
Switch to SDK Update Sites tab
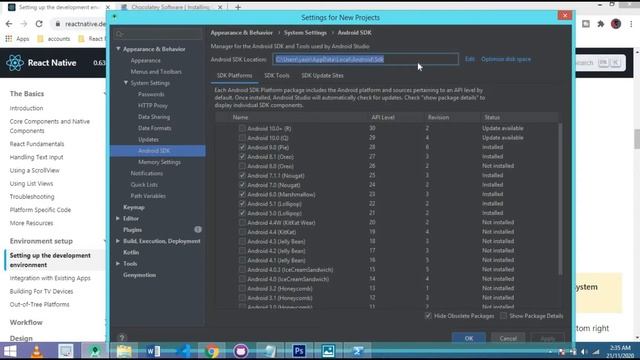tap(322, 76)
